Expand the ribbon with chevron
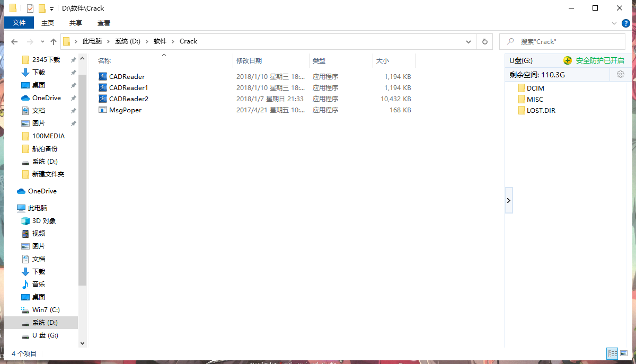 (614, 23)
